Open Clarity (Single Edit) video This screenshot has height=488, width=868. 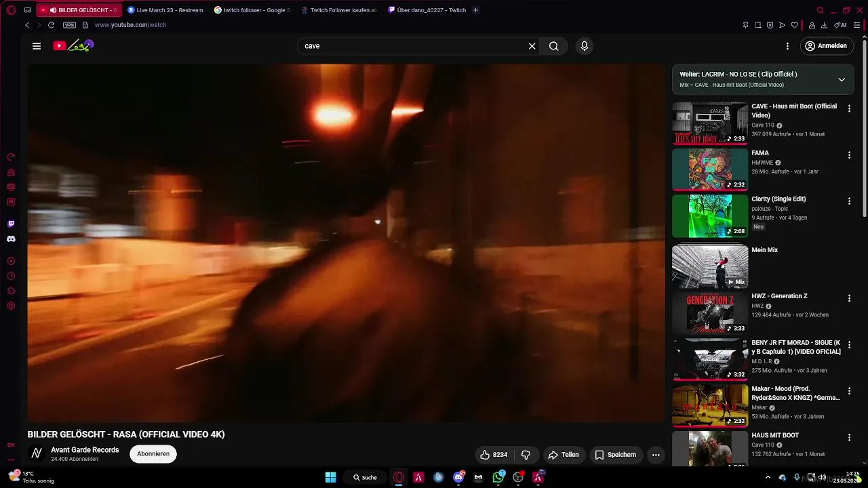point(710,216)
